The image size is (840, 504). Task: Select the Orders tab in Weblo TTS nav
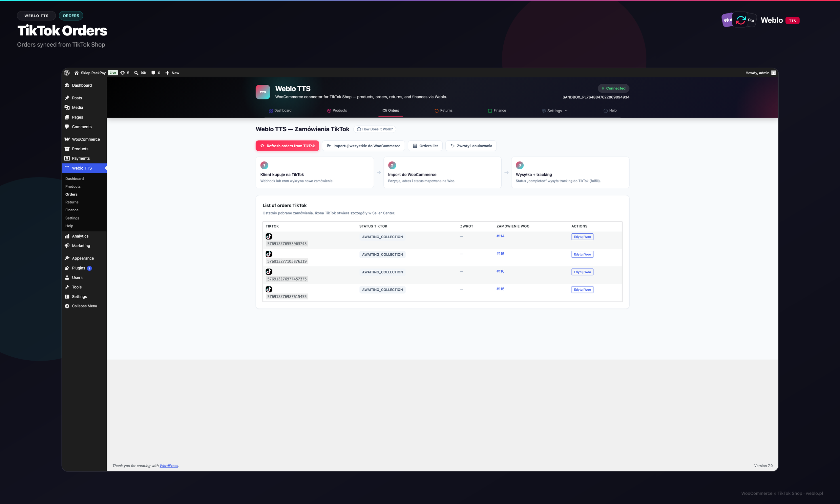[x=390, y=110]
